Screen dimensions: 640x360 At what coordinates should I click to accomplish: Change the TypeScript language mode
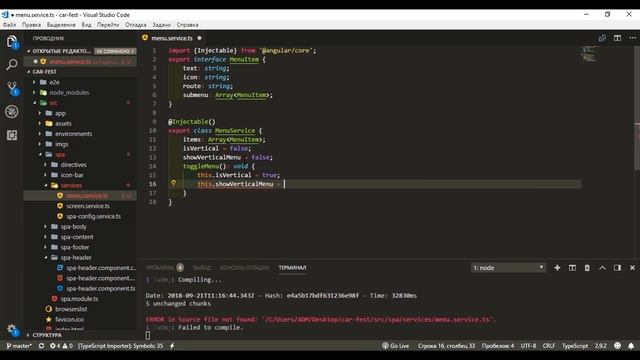(575, 346)
